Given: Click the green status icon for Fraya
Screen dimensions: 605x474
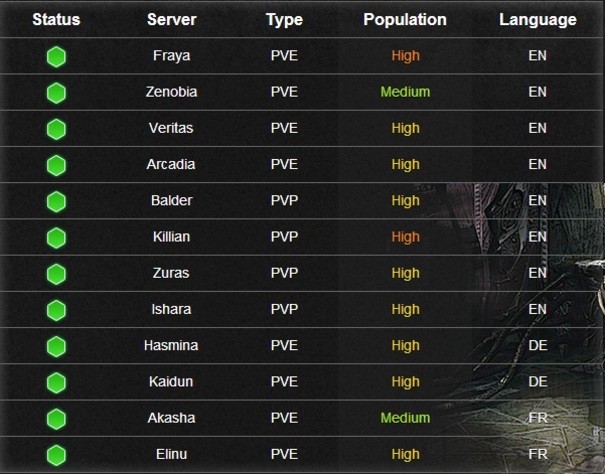Looking at the screenshot, I should pyautogui.click(x=56, y=57).
